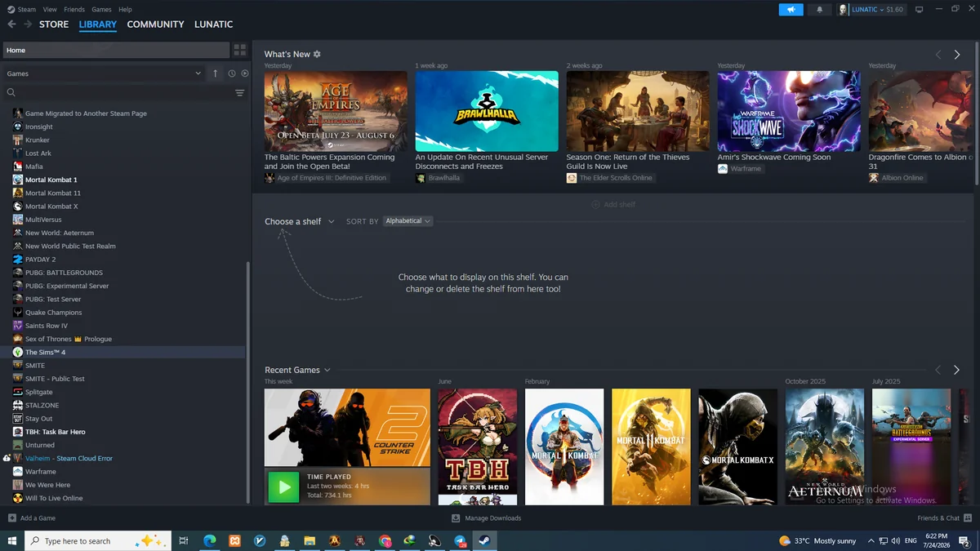The height and width of the screenshot is (551, 980).
Task: Open the Brawlhalla news thumbnail
Action: (x=487, y=111)
